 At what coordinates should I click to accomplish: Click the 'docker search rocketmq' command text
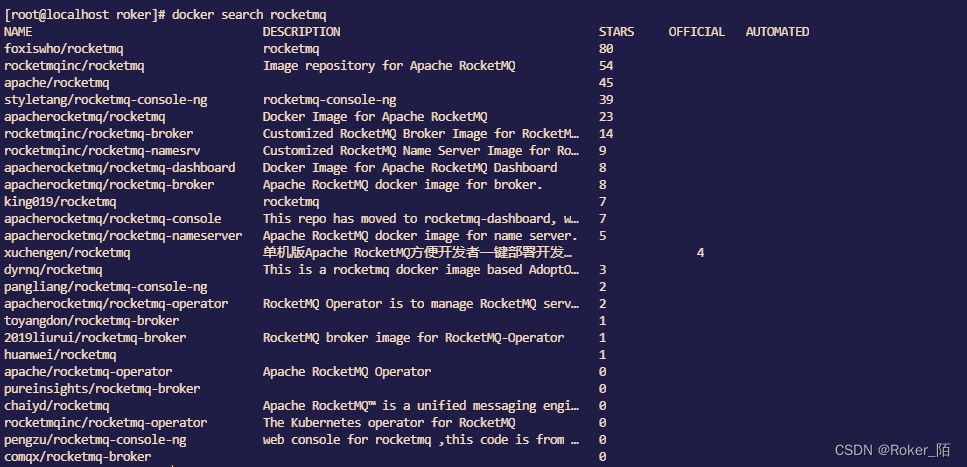coord(249,14)
